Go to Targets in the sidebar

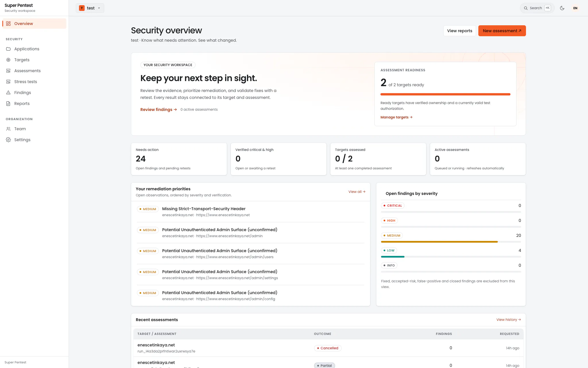click(34, 60)
